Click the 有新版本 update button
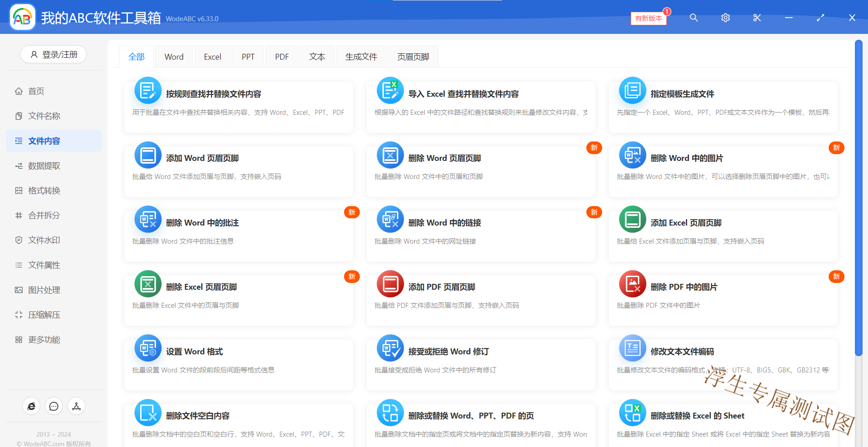The width and height of the screenshot is (868, 447). coord(648,19)
